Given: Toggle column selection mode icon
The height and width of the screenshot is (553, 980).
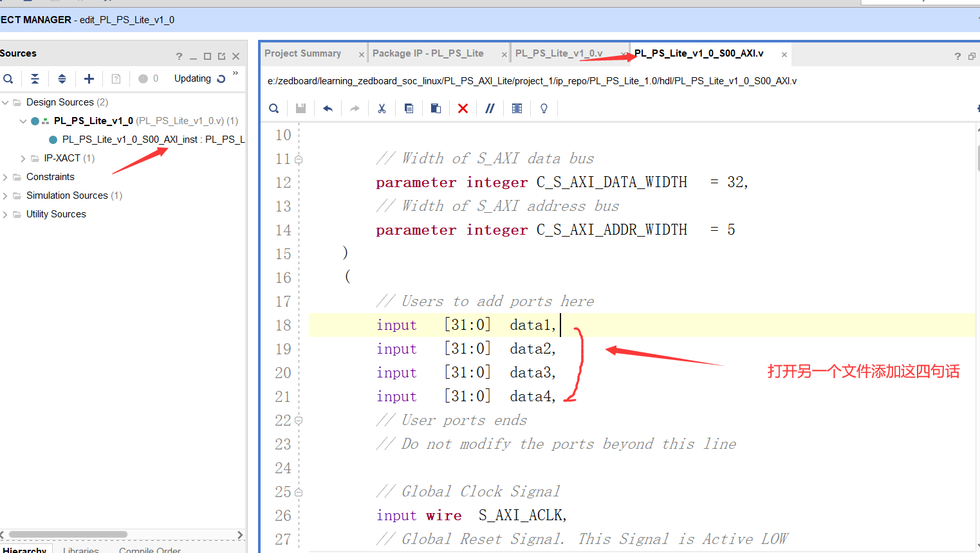Looking at the screenshot, I should coord(517,108).
